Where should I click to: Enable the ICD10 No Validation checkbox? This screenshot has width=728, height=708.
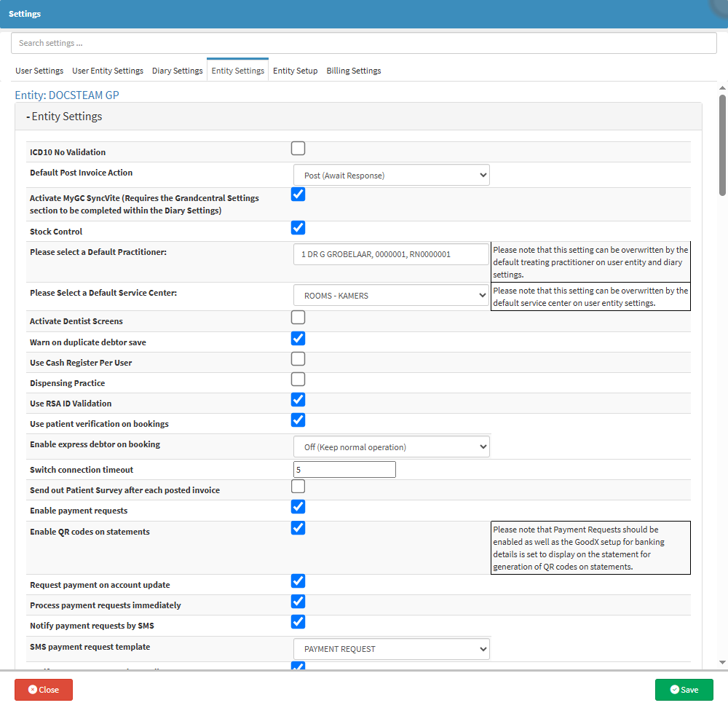(x=298, y=149)
